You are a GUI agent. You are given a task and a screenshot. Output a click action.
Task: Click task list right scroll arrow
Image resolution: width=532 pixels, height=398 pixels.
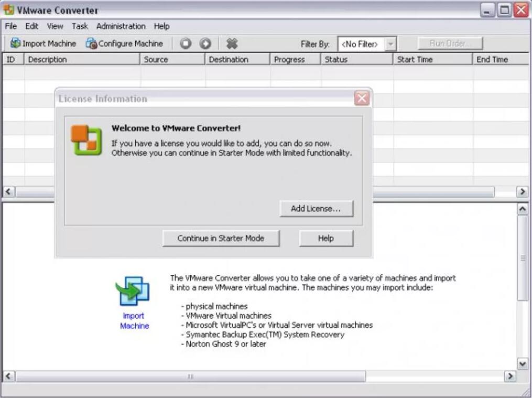pos(523,192)
